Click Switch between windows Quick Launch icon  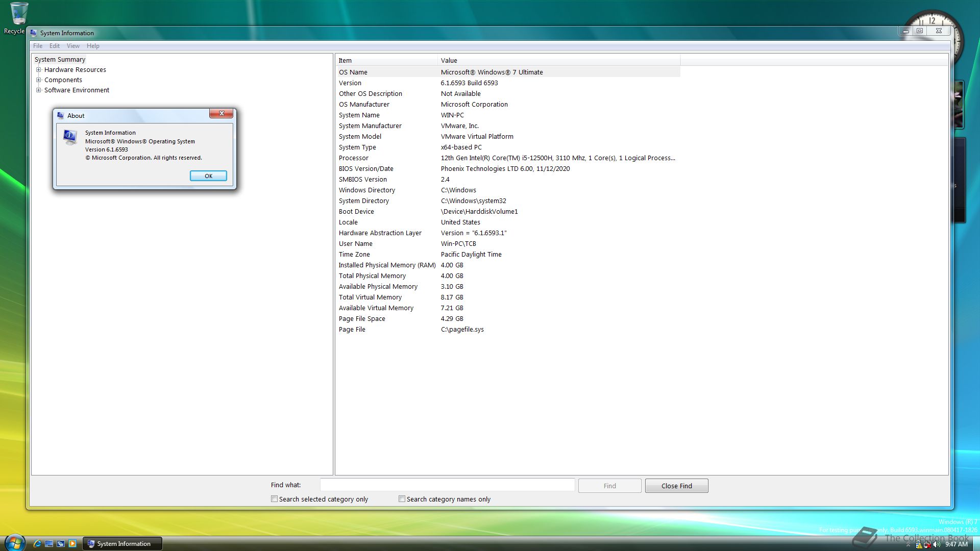pyautogui.click(x=61, y=544)
